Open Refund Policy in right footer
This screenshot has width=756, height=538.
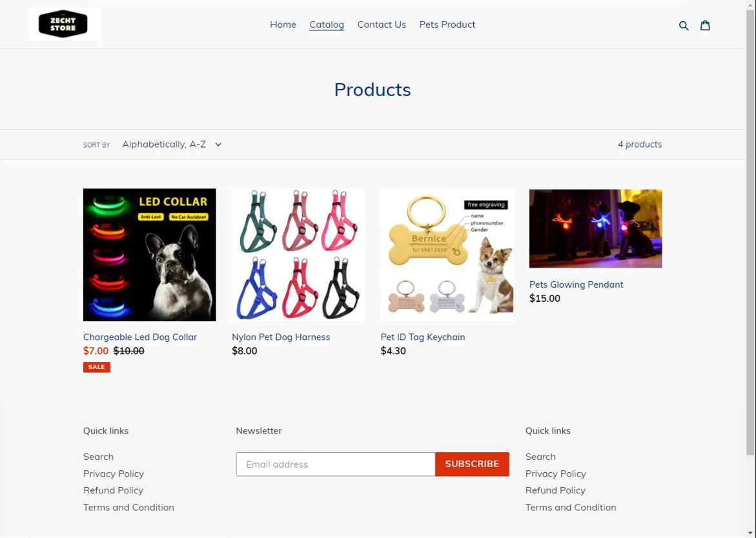coord(555,490)
